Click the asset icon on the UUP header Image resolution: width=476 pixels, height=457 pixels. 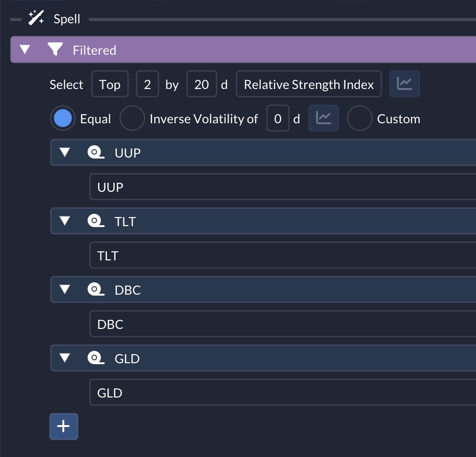tap(96, 152)
